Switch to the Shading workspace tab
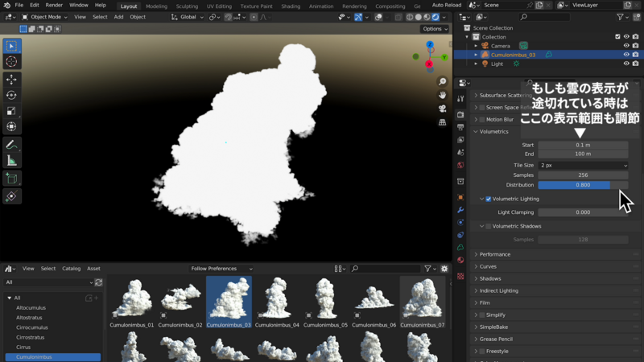644x362 pixels. [x=291, y=6]
